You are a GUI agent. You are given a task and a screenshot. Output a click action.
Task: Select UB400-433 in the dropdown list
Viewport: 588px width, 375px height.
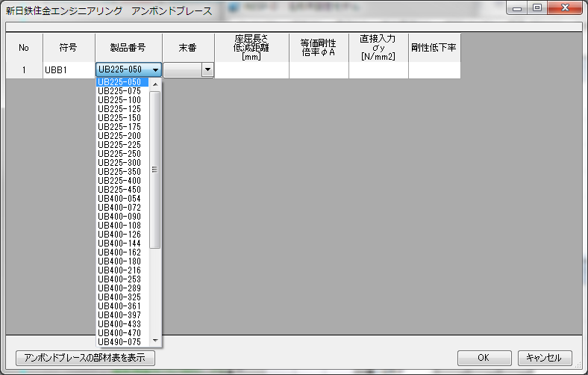point(122,324)
